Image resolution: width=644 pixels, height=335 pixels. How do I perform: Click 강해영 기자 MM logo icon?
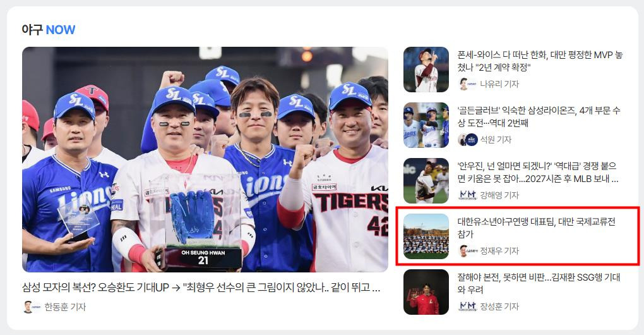pyautogui.click(x=467, y=195)
